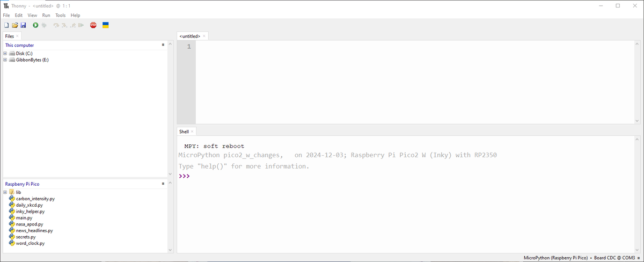Click into the empty editor text area
This screenshot has width=644, height=262.
pyautogui.click(x=408, y=81)
